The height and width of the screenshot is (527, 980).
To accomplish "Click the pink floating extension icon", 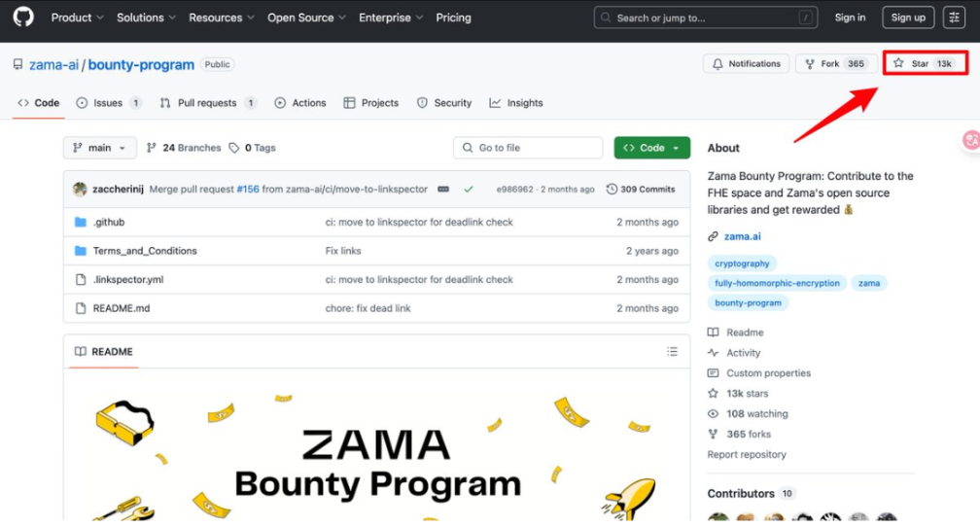I will pos(970,140).
